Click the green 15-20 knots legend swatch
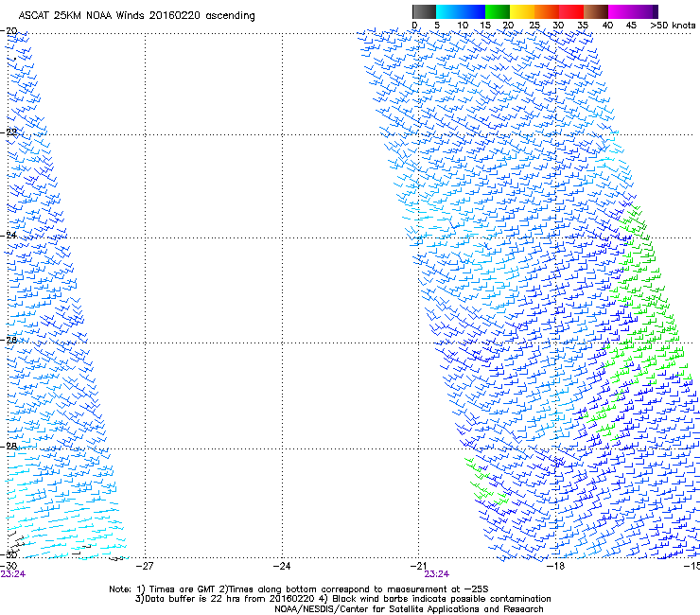The width and height of the screenshot is (700, 615). (x=498, y=11)
